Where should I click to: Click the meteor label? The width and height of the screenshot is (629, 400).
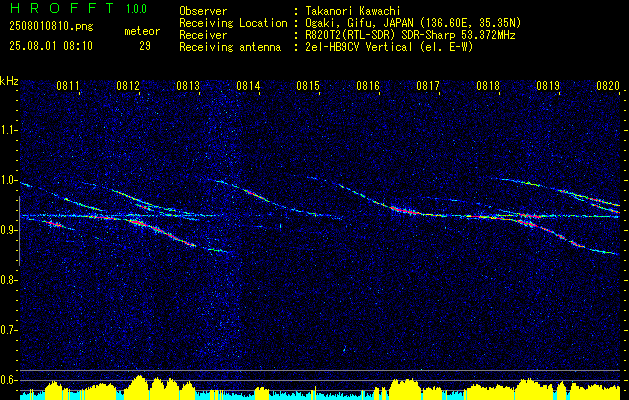pyautogui.click(x=142, y=31)
